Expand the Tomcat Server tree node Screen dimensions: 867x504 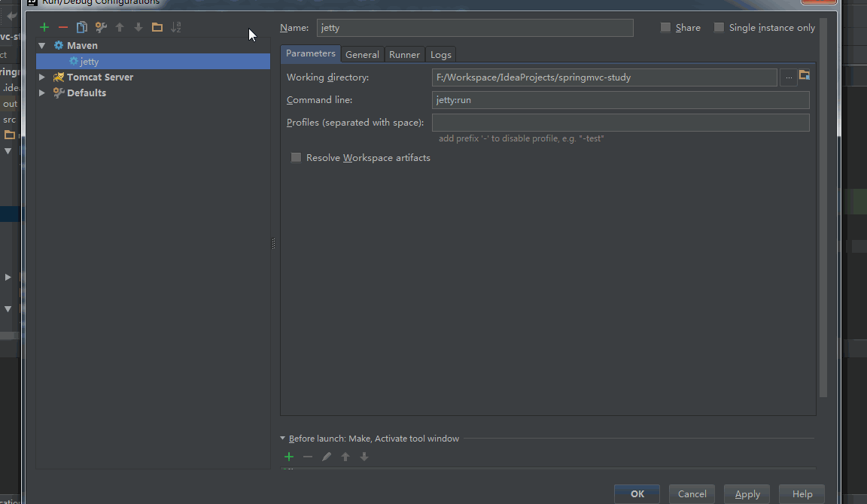tap(42, 77)
